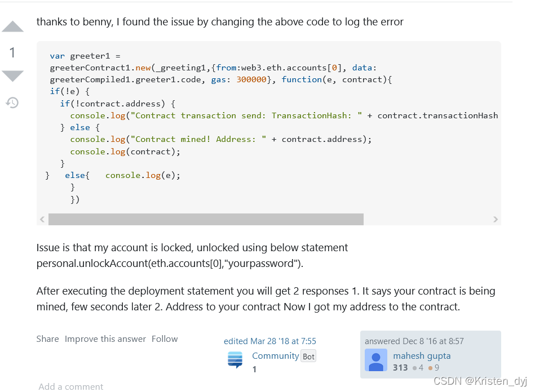Click the Community bot avatar icon
This screenshot has width=535, height=392.
[x=235, y=360]
